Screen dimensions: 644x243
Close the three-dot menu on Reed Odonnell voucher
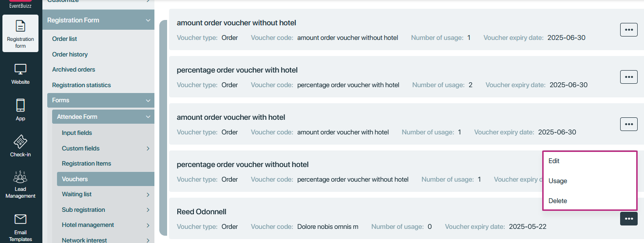pos(628,219)
